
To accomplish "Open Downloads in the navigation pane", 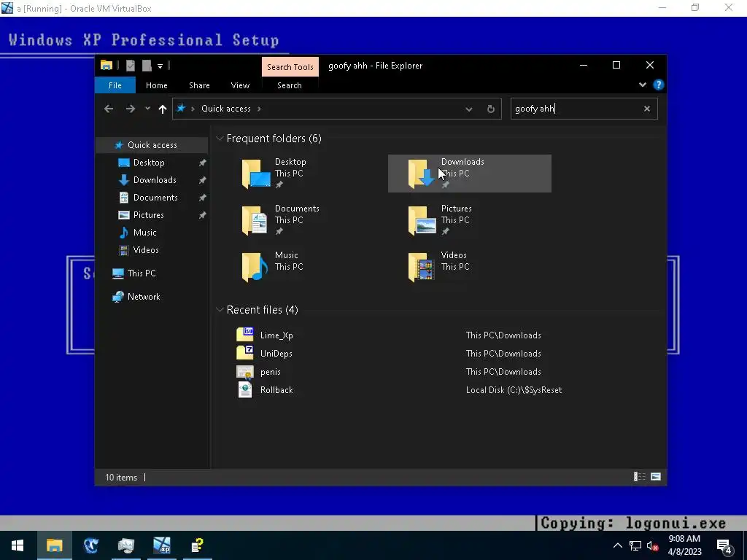I will click(x=155, y=180).
